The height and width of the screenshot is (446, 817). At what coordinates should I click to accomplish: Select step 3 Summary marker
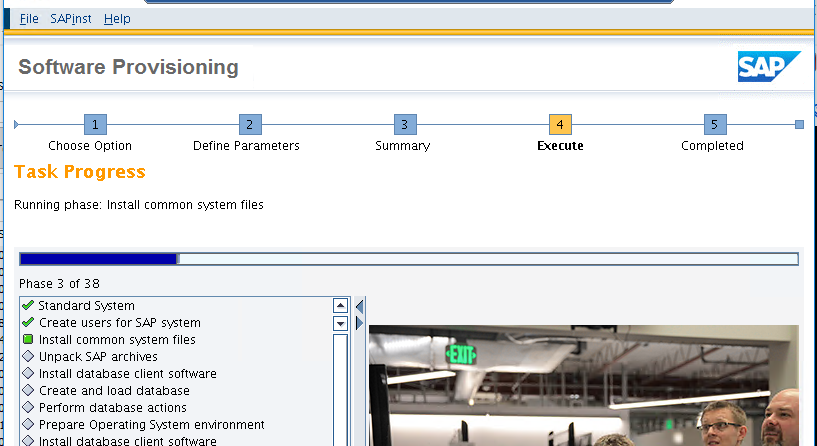pos(405,125)
